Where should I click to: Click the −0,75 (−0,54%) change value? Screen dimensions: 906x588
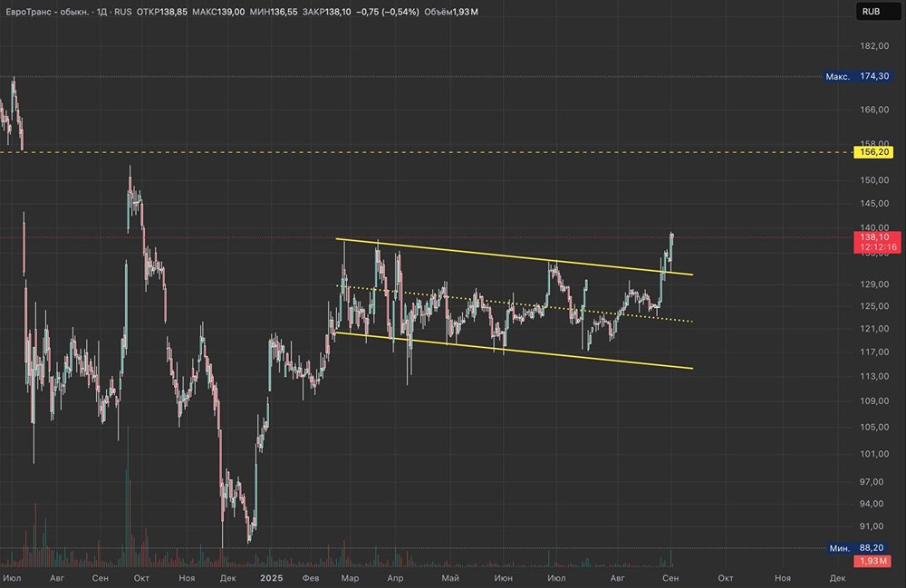[387, 12]
